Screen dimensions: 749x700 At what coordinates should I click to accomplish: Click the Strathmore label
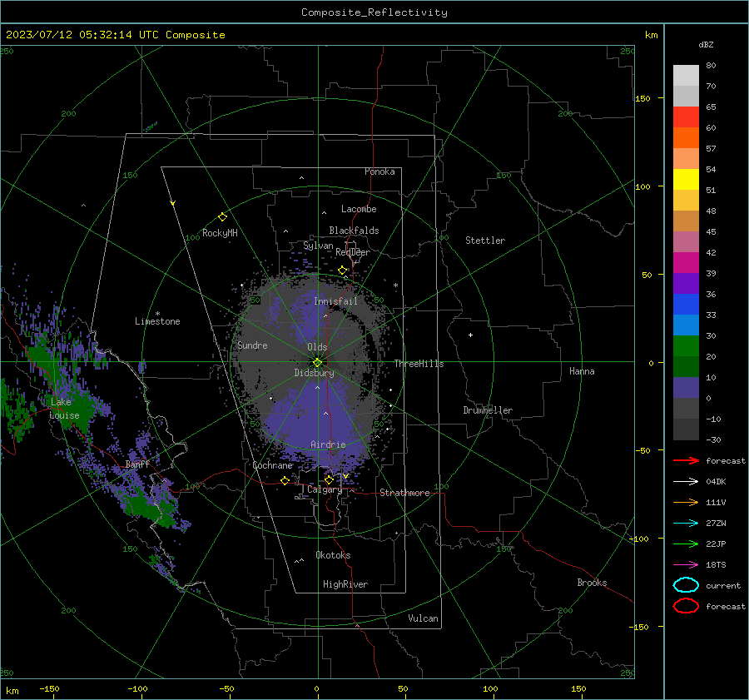click(404, 493)
